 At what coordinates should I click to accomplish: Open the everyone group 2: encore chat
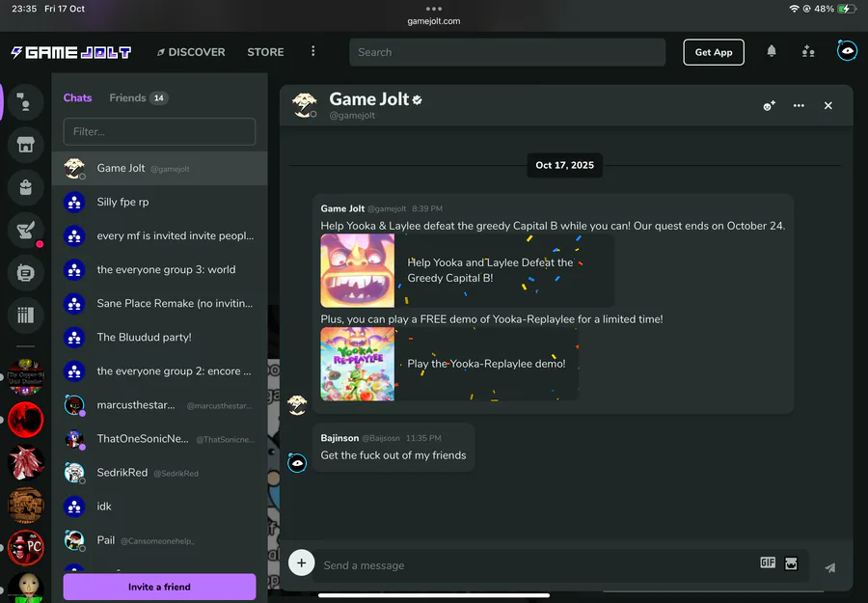tap(159, 371)
